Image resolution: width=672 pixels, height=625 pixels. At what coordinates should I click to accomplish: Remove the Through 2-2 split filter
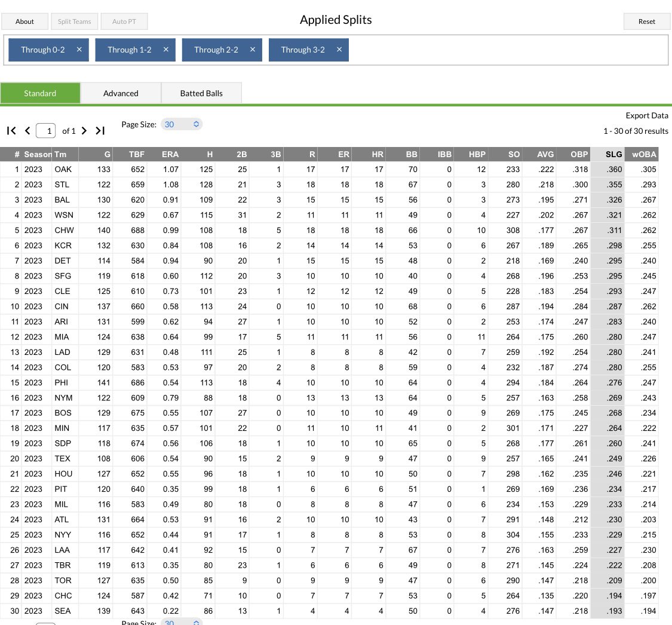pos(253,50)
